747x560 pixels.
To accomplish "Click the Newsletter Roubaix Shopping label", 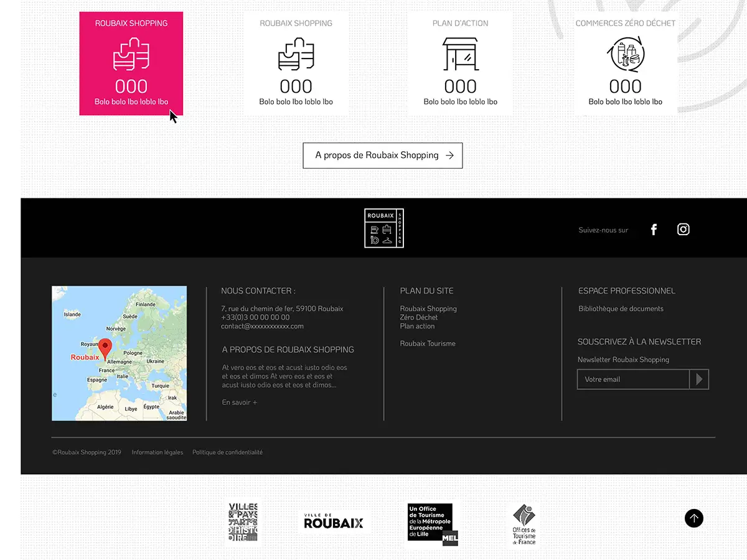I will (623, 360).
